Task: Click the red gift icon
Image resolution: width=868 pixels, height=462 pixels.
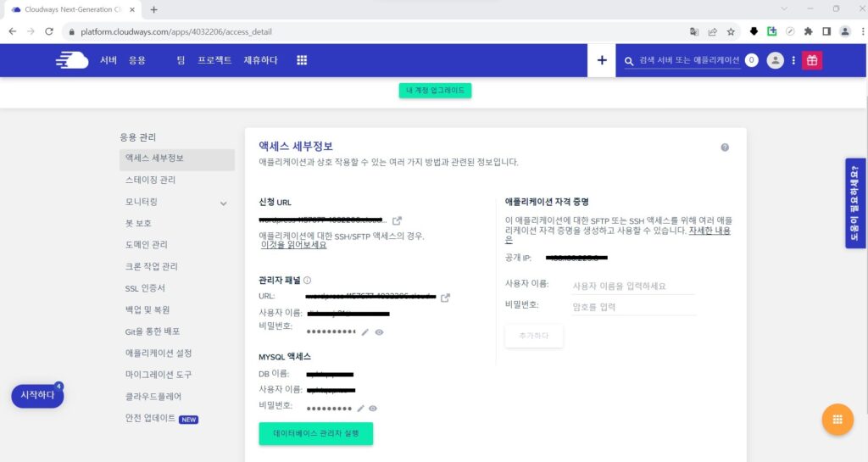Action: click(x=812, y=60)
